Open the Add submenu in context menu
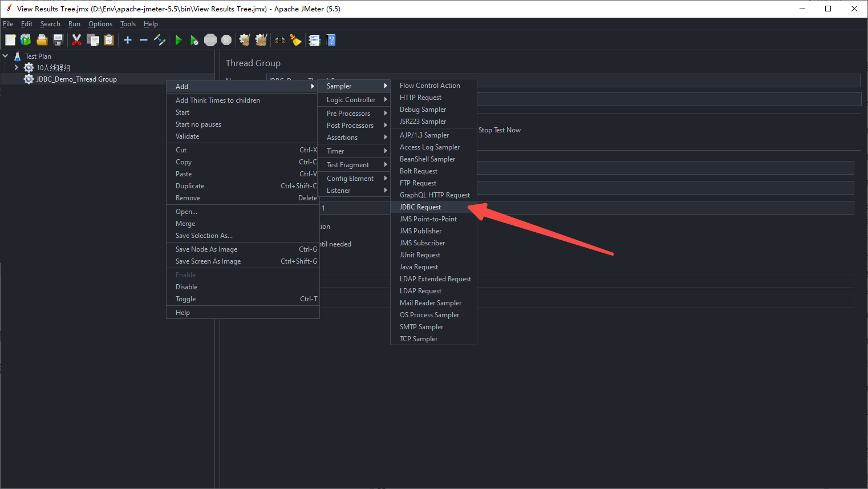 pyautogui.click(x=242, y=86)
